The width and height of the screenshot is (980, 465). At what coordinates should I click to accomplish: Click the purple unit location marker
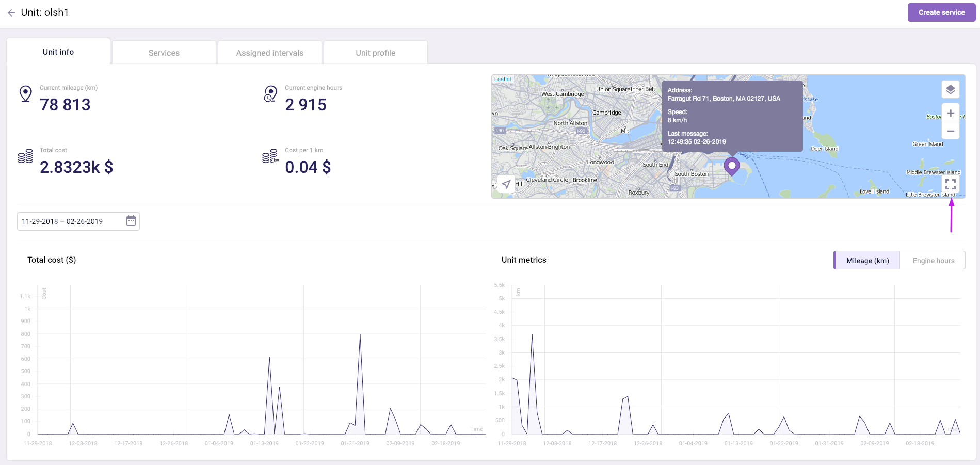[731, 166]
